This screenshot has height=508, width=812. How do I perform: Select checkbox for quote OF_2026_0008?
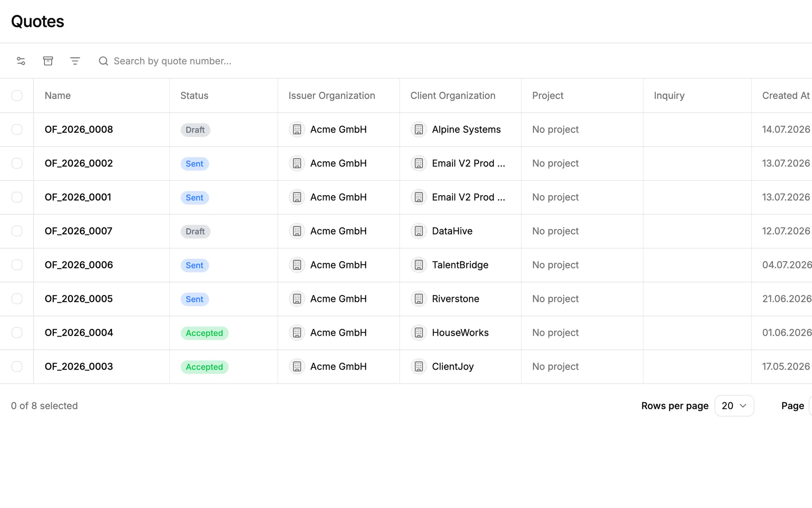click(17, 130)
